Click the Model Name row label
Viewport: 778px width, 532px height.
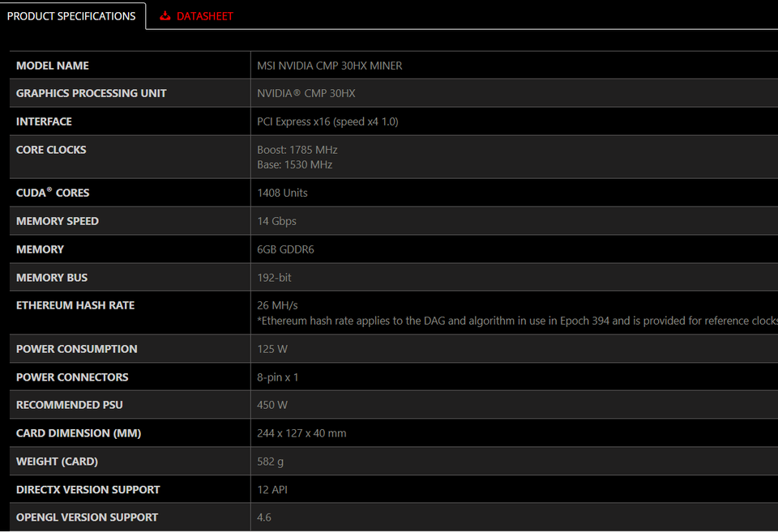(x=53, y=66)
